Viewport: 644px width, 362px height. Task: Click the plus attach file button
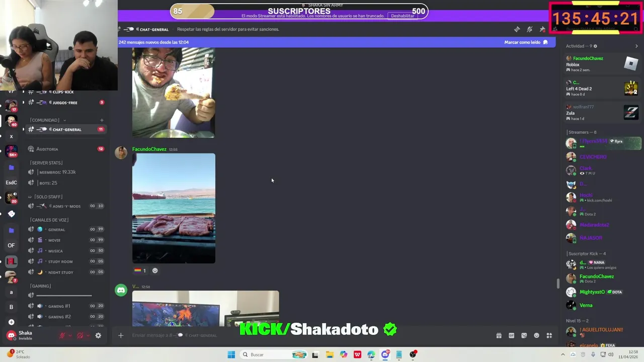121,335
